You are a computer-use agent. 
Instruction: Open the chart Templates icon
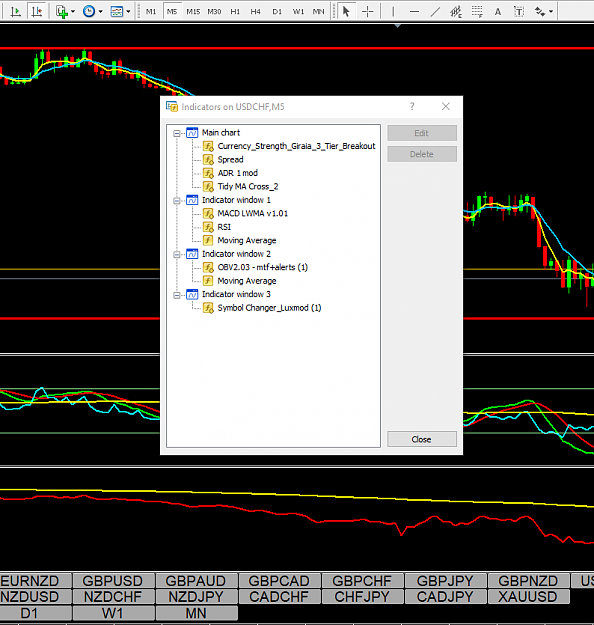pyautogui.click(x=116, y=12)
